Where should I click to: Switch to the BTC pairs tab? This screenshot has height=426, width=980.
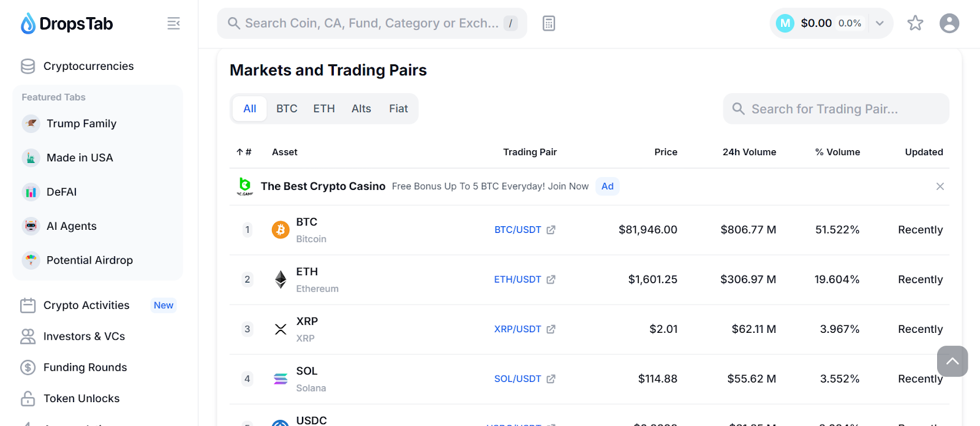[x=287, y=108]
